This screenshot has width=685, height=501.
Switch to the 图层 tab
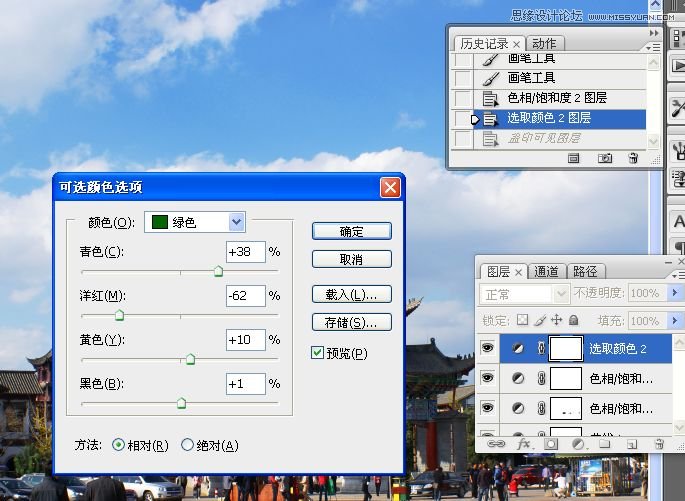click(504, 272)
